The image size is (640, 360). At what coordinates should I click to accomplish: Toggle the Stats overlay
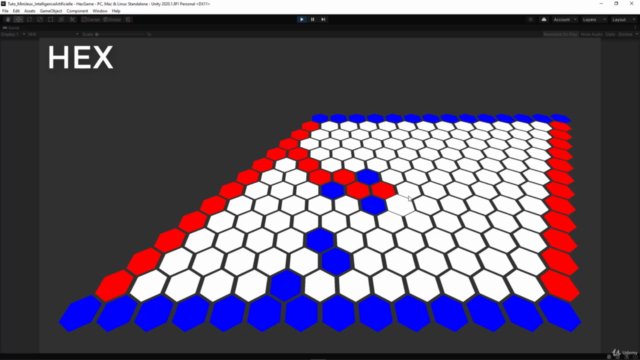[x=610, y=34]
